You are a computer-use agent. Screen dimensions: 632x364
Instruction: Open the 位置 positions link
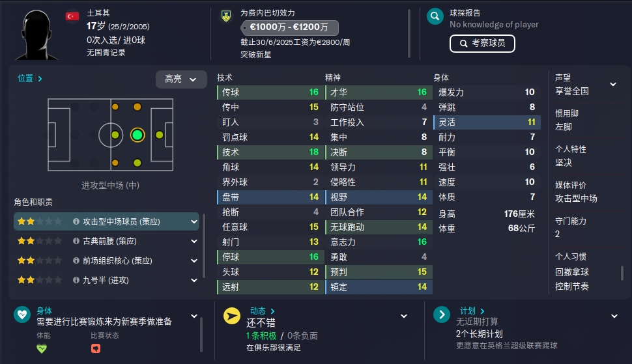(29, 78)
